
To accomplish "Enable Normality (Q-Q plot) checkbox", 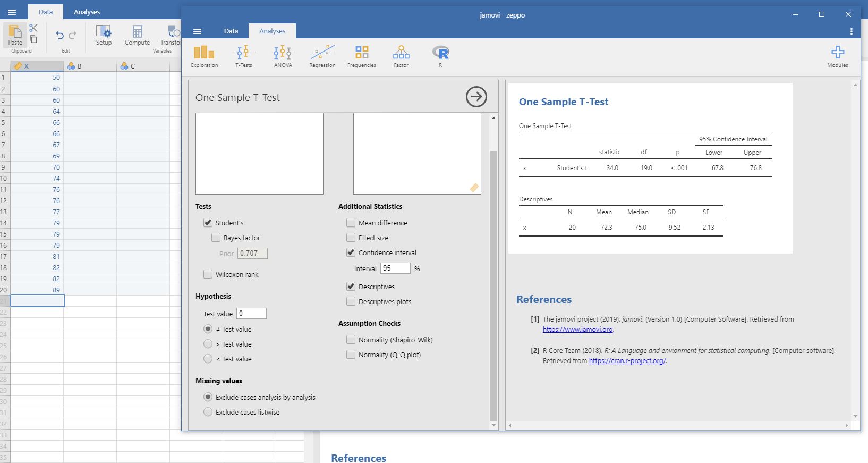I will 351,355.
